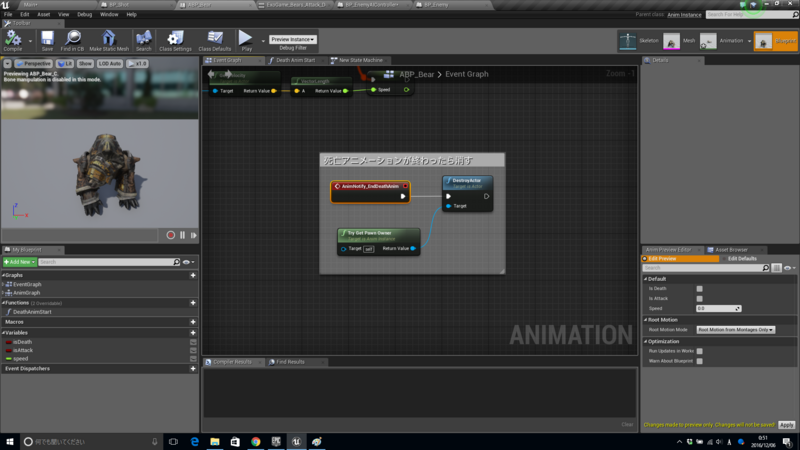The image size is (800, 450).
Task: Pause the preview playback
Action: 182,235
